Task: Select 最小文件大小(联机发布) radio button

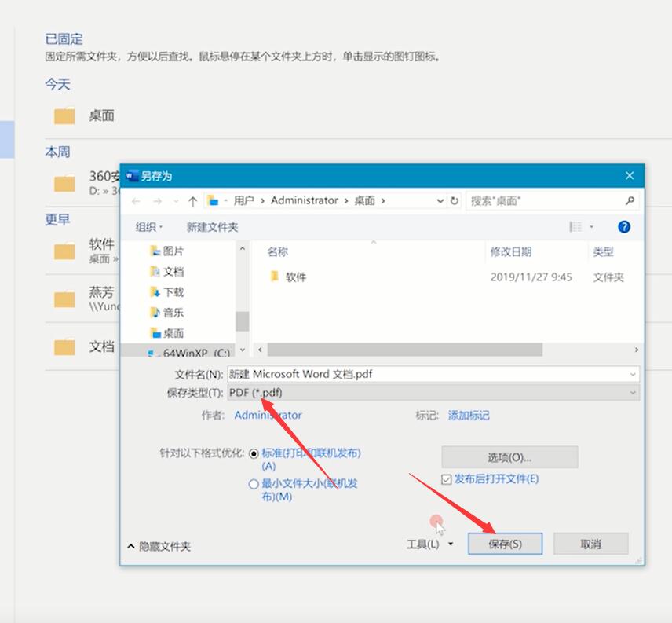Action: pyautogui.click(x=254, y=484)
